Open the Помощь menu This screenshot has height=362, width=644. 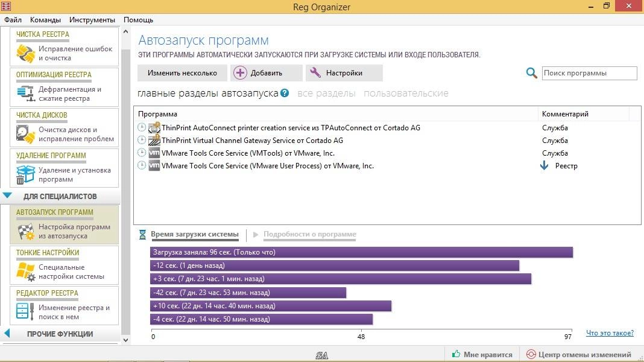pyautogui.click(x=139, y=20)
